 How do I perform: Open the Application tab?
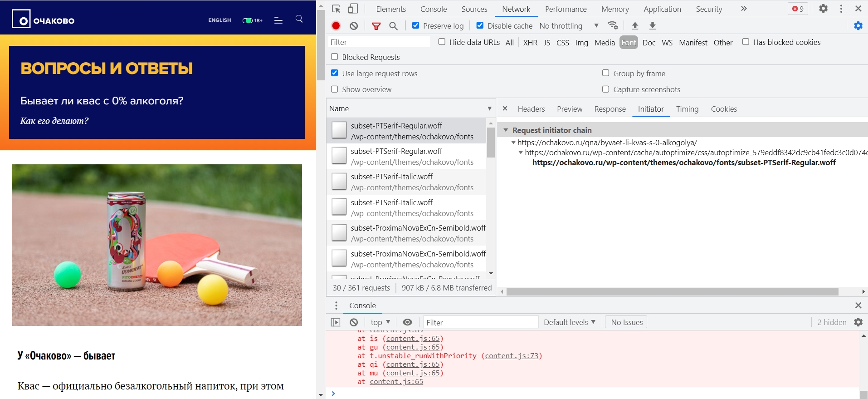point(662,9)
